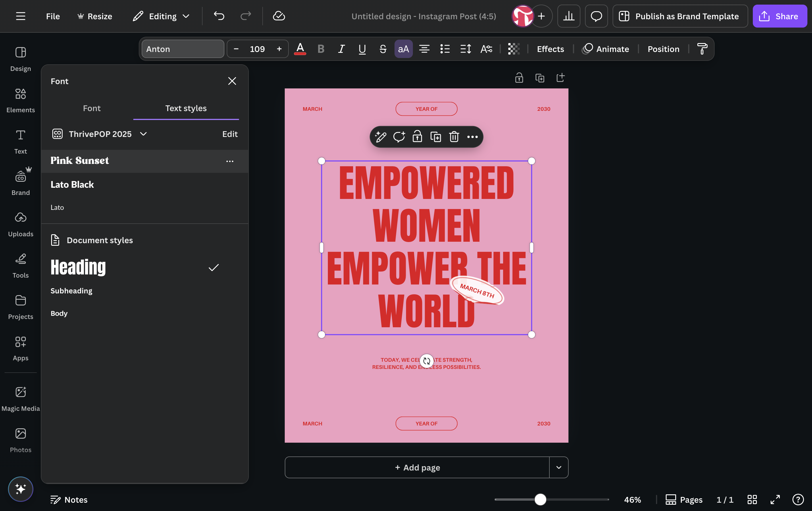Screen dimensions: 812x511
Task: Lock the selected element in floating toolbar
Action: pos(417,137)
